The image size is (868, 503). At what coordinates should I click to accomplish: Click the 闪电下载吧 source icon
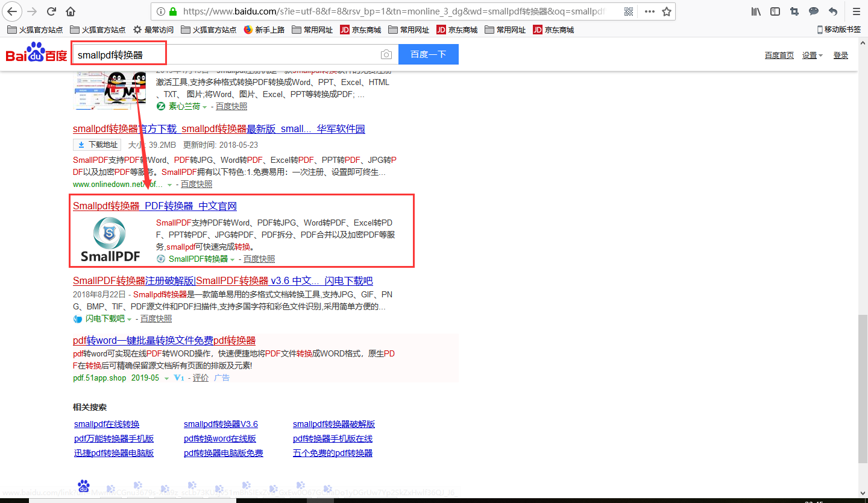pos(78,318)
